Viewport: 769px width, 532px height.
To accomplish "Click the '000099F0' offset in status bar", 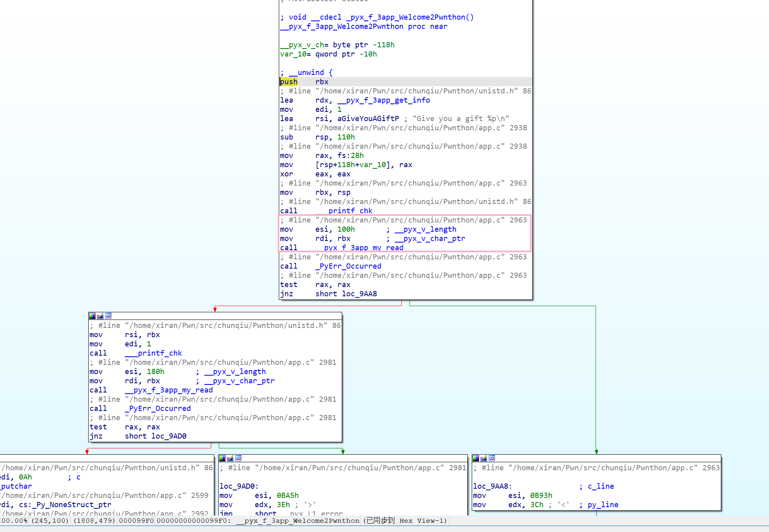I will click(136, 521).
